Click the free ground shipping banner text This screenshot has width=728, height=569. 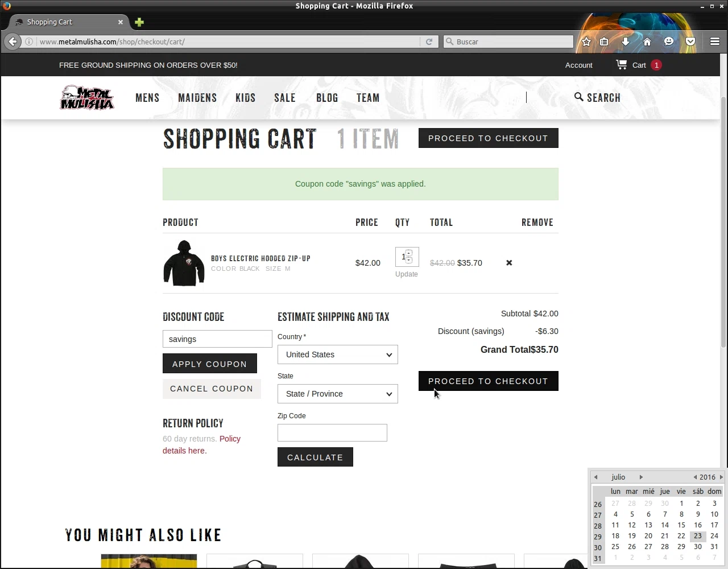tap(148, 65)
